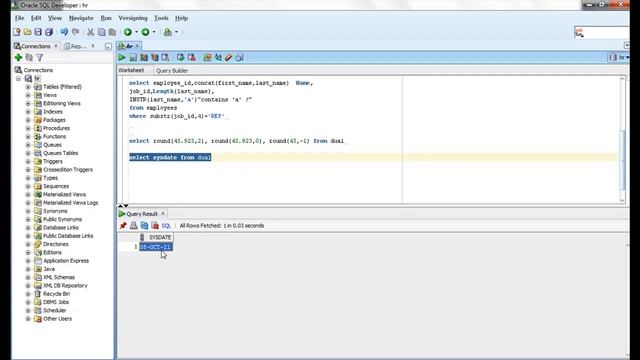Click the Copy icon in main toolbar
640x360 pixels.
click(101, 32)
